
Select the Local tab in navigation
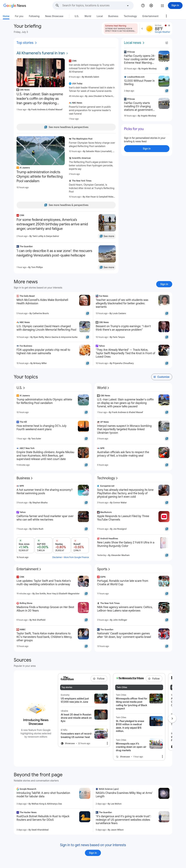click(100, 16)
